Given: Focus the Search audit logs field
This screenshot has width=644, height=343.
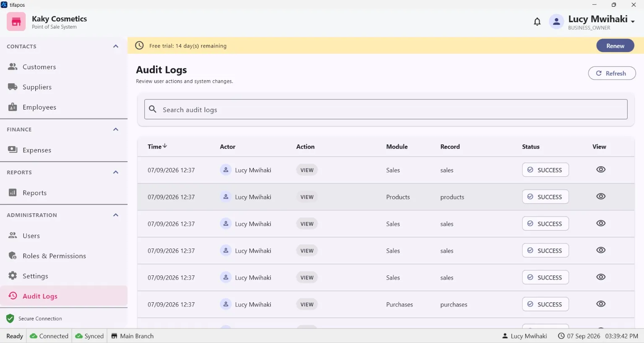Looking at the screenshot, I should (x=386, y=109).
